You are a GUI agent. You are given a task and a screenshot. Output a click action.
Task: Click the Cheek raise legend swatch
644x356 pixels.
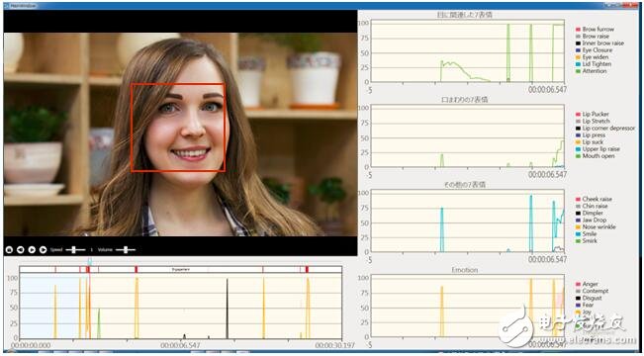[579, 199]
